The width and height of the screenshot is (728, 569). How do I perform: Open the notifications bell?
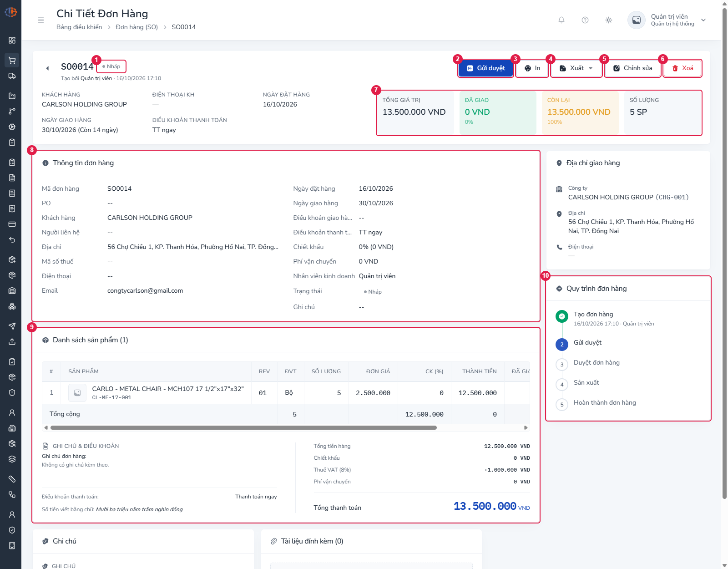pyautogui.click(x=561, y=20)
